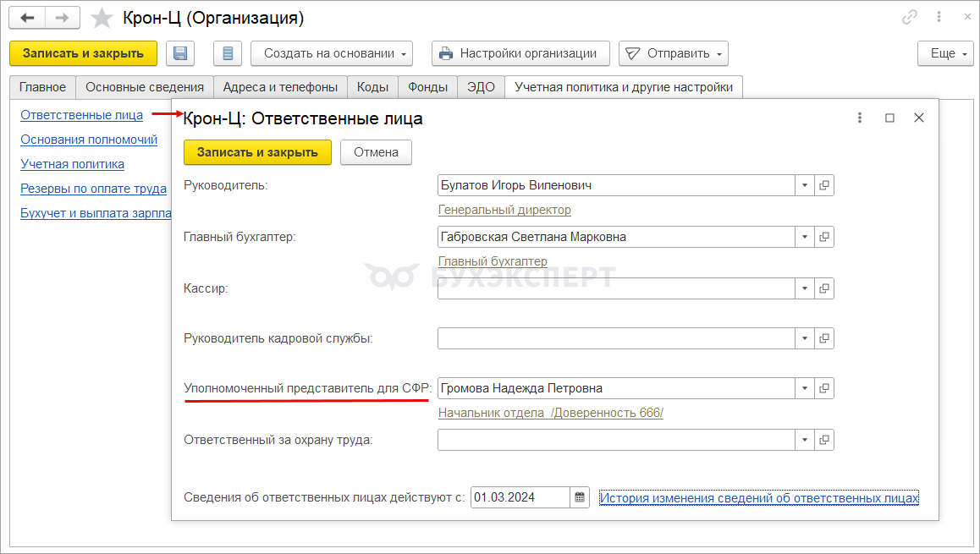Mark organization as favorite with star icon
The height and width of the screenshot is (554, 980).
pos(102,18)
